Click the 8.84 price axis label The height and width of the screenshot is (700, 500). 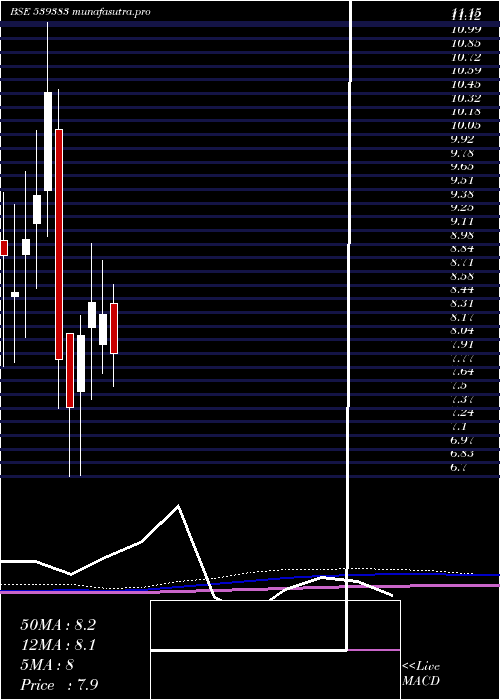click(x=462, y=249)
